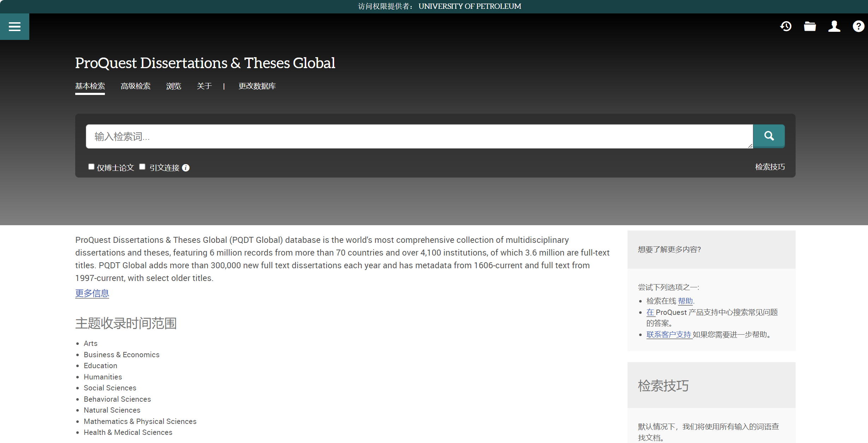Focus the 输入检索词 search input field

(420, 136)
